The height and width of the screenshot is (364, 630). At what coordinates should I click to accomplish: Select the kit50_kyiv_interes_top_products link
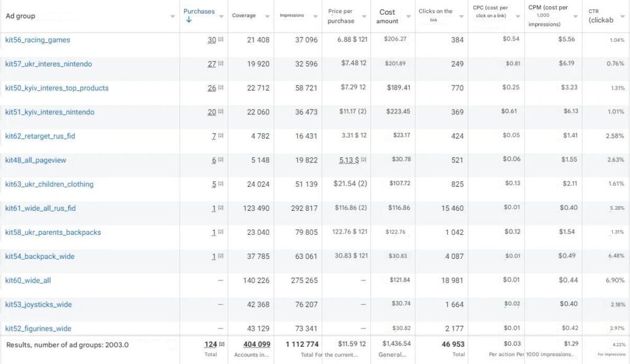pyautogui.click(x=57, y=88)
